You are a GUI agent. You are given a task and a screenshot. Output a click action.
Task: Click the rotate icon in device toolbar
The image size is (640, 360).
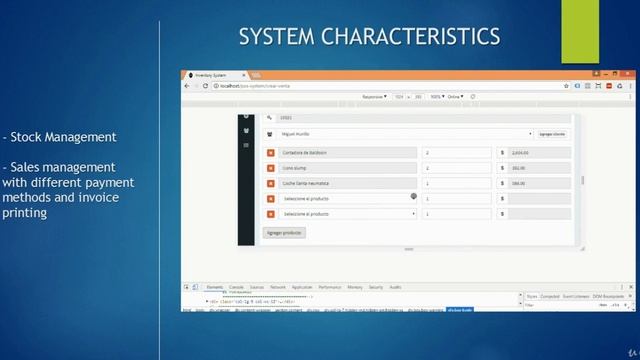click(473, 97)
